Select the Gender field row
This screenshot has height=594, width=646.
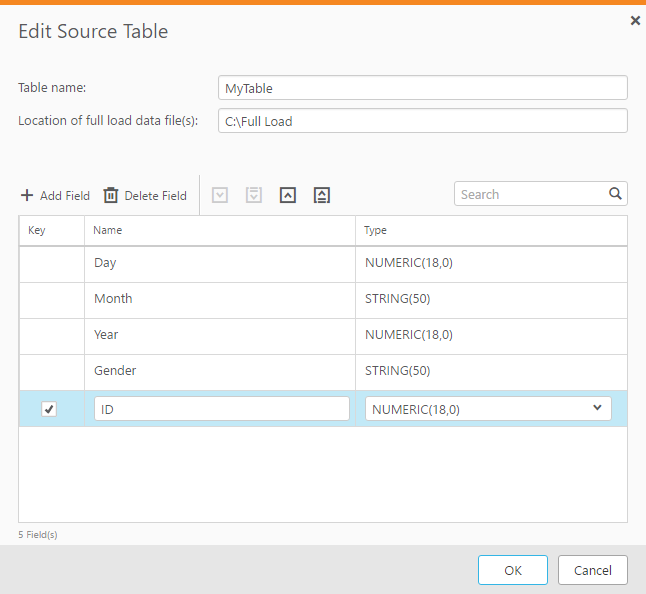point(220,371)
